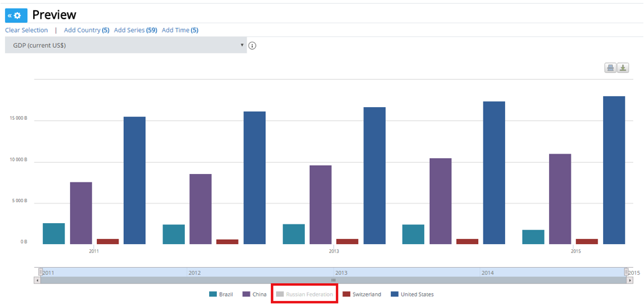Viewport: 644px width, 306px height.
Task: Click the download chart icon
Action: (623, 68)
